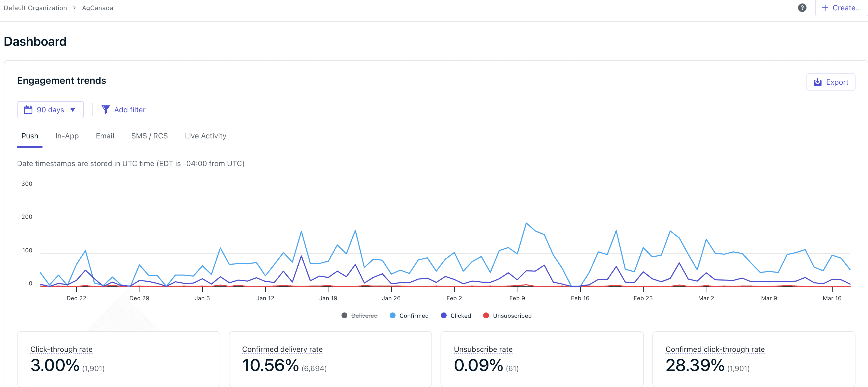Open the AgCanada breadcrumb link

[97, 8]
